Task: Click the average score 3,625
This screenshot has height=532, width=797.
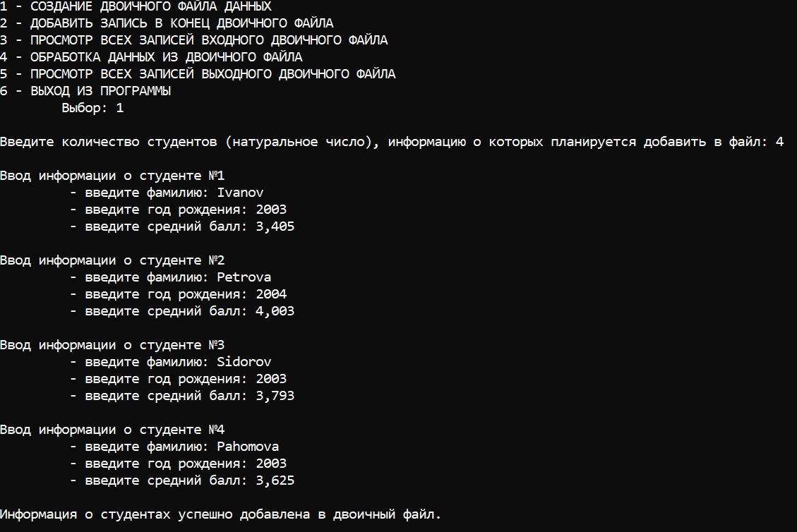Action: [x=275, y=480]
